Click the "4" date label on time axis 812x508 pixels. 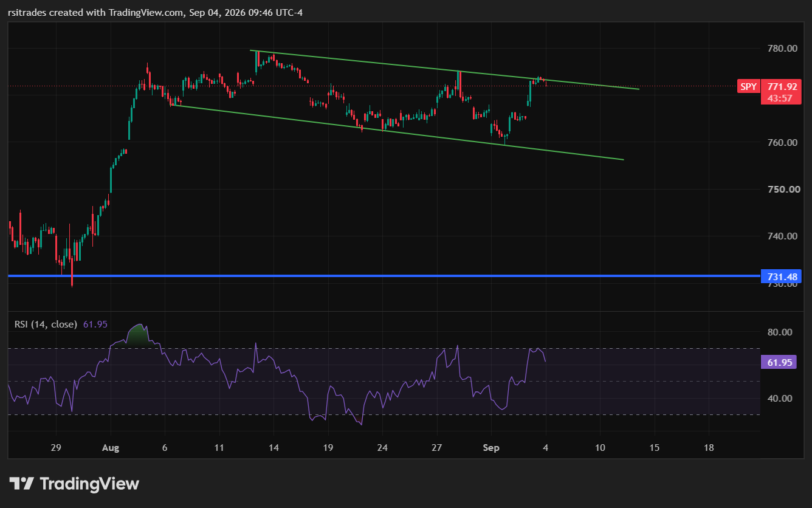[546, 448]
